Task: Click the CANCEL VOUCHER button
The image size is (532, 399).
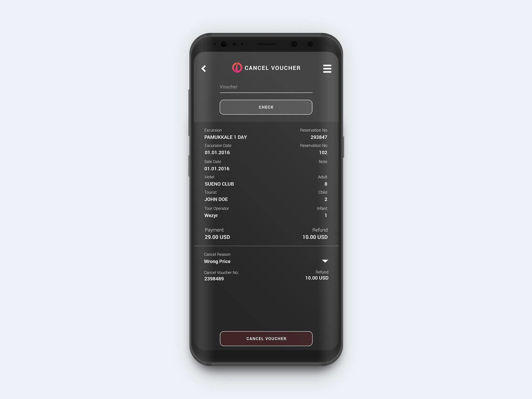Action: pyautogui.click(x=266, y=339)
